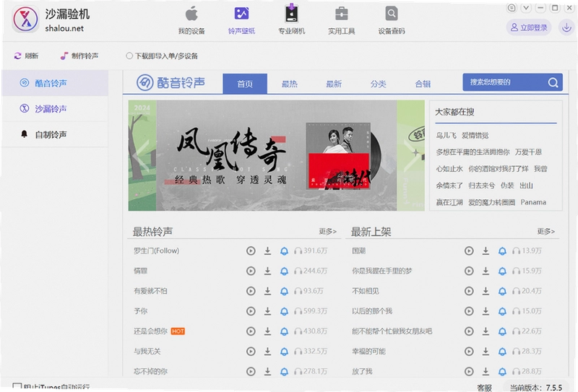Download the 不如相见 ringtone
The height and width of the screenshot is (392, 578).
tap(486, 291)
